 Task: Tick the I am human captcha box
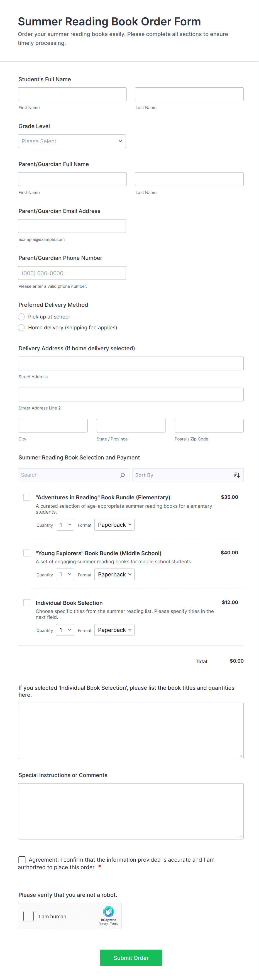pos(28,916)
